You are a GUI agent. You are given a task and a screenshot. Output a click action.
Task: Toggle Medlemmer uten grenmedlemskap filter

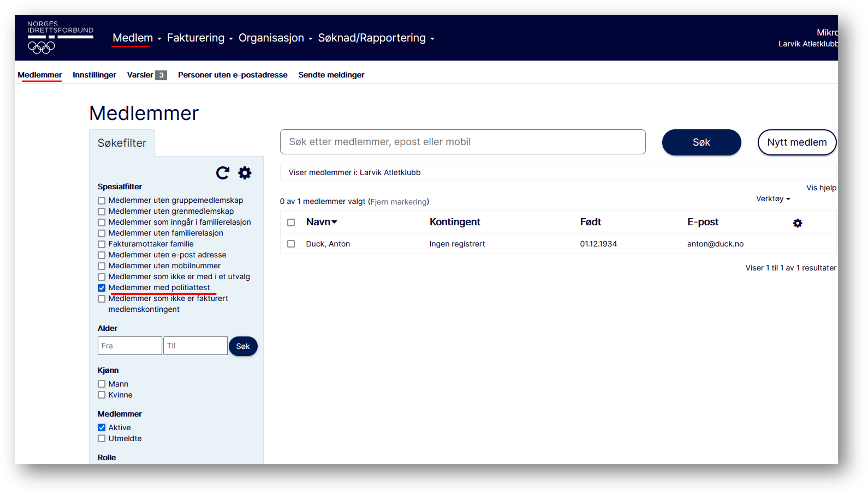pyautogui.click(x=102, y=211)
